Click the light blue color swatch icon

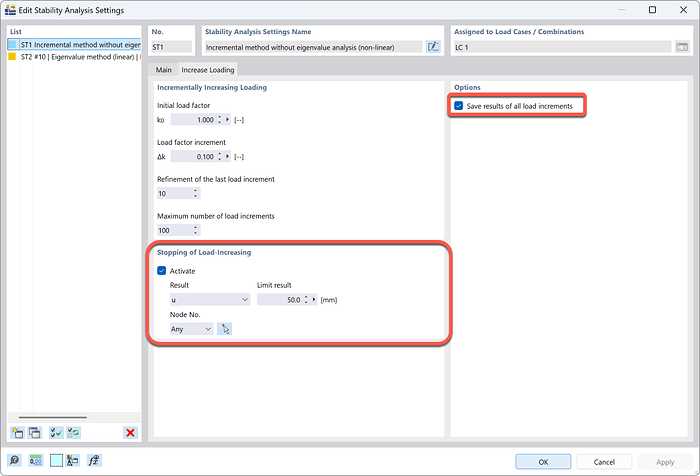pyautogui.click(x=56, y=461)
